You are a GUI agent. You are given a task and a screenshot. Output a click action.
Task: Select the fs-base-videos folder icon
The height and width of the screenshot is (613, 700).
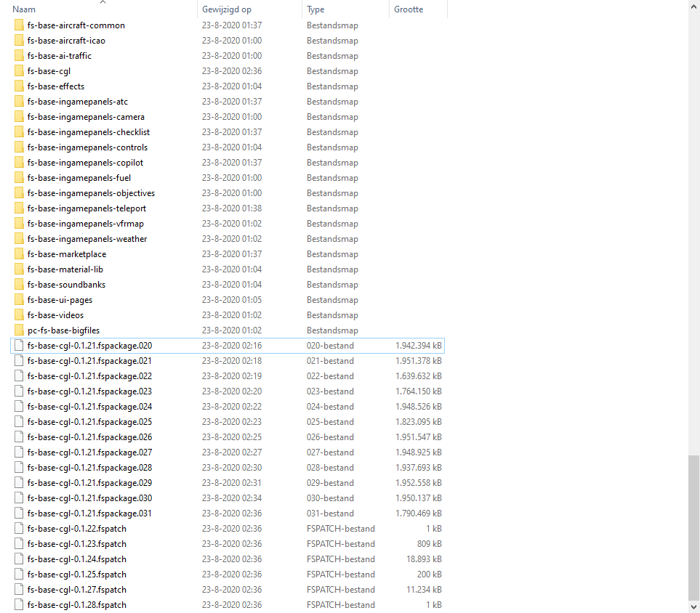click(x=19, y=315)
